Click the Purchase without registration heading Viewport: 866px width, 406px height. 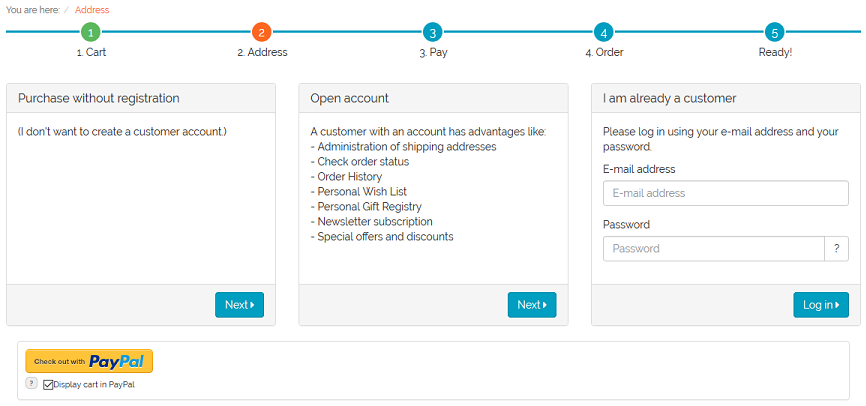(x=99, y=98)
